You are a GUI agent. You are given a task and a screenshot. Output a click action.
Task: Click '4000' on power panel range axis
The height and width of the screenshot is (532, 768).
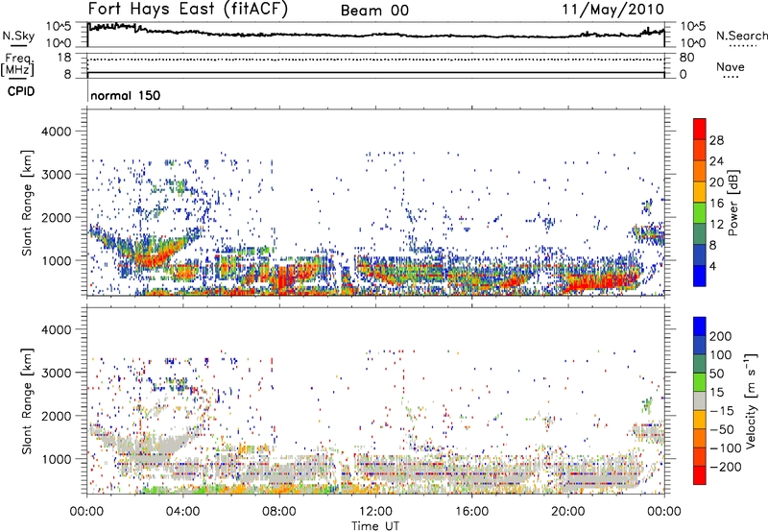[x=56, y=132]
